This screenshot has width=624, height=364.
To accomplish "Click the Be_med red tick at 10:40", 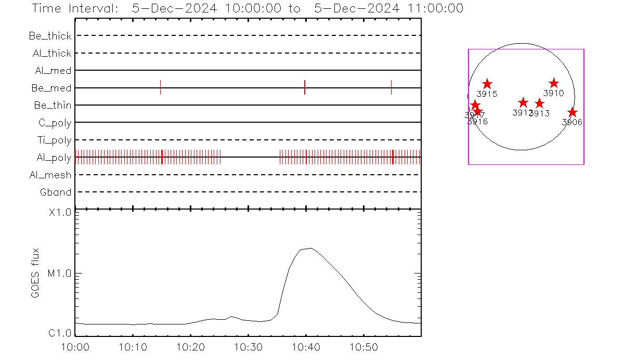I will coord(305,87).
